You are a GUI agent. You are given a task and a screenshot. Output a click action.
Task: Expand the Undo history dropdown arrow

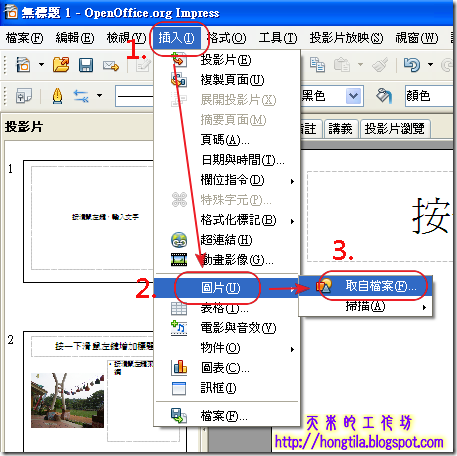(x=430, y=64)
